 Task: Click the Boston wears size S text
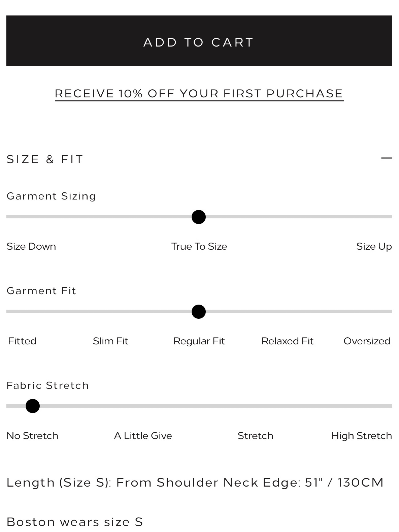tap(75, 522)
